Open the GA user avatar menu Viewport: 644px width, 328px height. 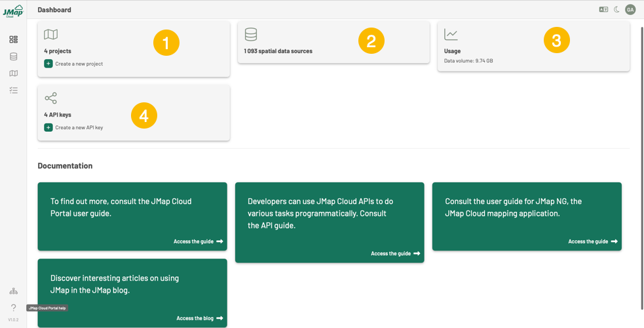coord(630,10)
